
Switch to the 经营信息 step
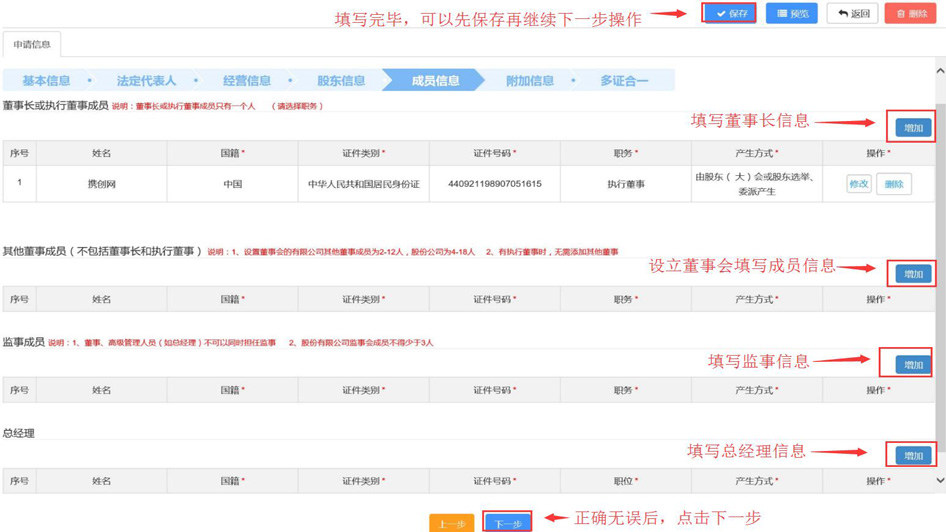[x=246, y=81]
